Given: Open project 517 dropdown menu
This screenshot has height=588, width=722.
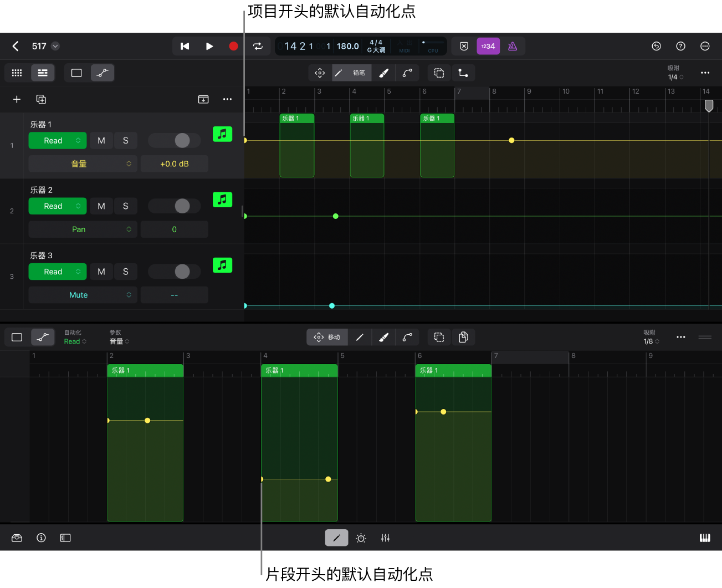Looking at the screenshot, I should pyautogui.click(x=55, y=46).
